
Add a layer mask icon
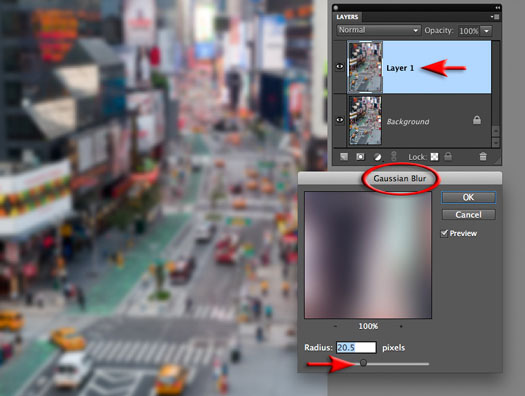(360, 157)
